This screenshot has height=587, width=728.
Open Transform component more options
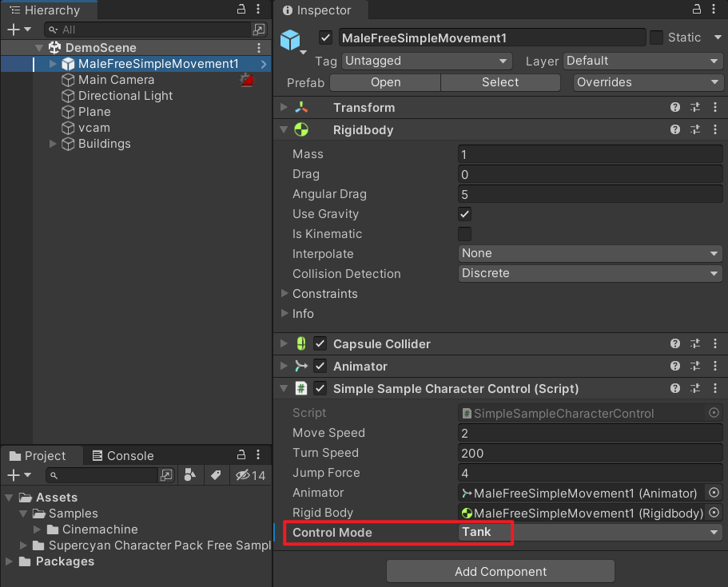715,107
